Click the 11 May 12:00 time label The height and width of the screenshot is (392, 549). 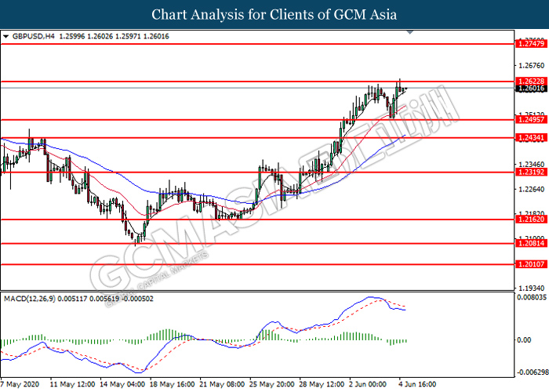[x=72, y=384]
